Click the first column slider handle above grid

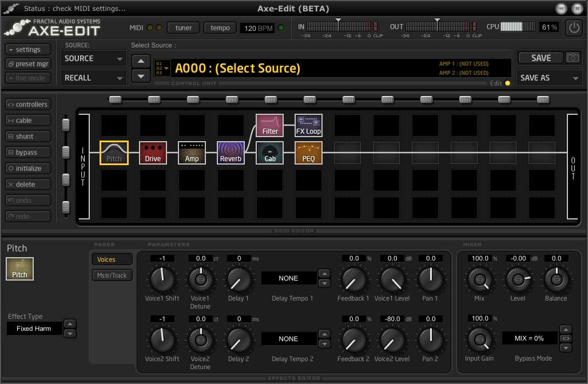[115, 99]
